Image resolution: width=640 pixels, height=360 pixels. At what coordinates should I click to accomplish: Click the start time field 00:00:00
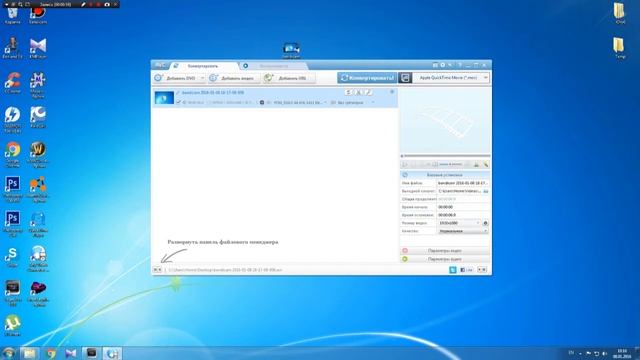click(463, 207)
